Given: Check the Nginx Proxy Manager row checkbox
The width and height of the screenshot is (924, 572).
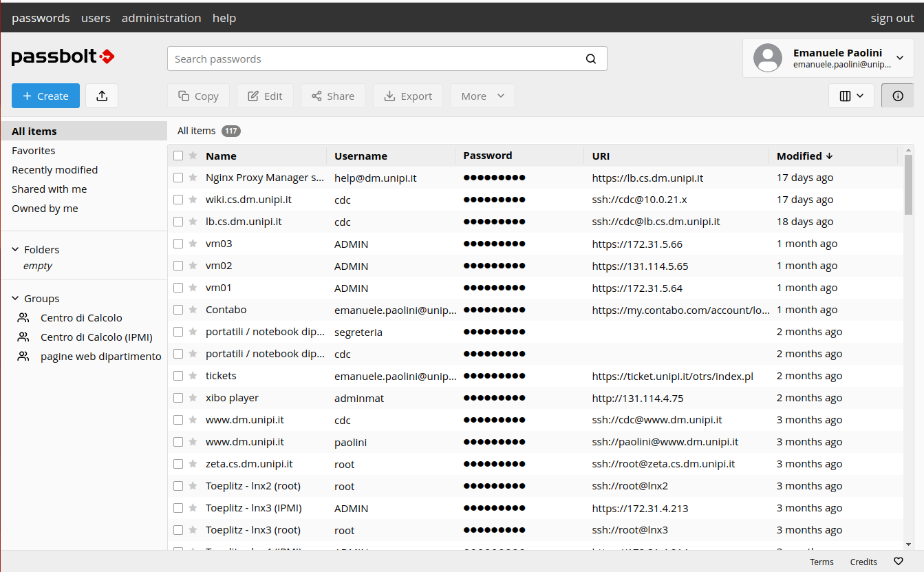Looking at the screenshot, I should (178, 178).
